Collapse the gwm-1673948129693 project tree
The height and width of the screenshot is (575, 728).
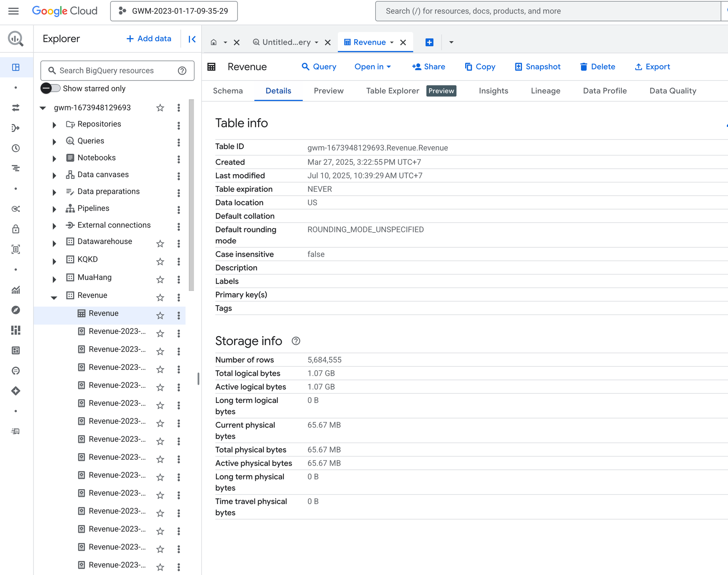tap(43, 108)
